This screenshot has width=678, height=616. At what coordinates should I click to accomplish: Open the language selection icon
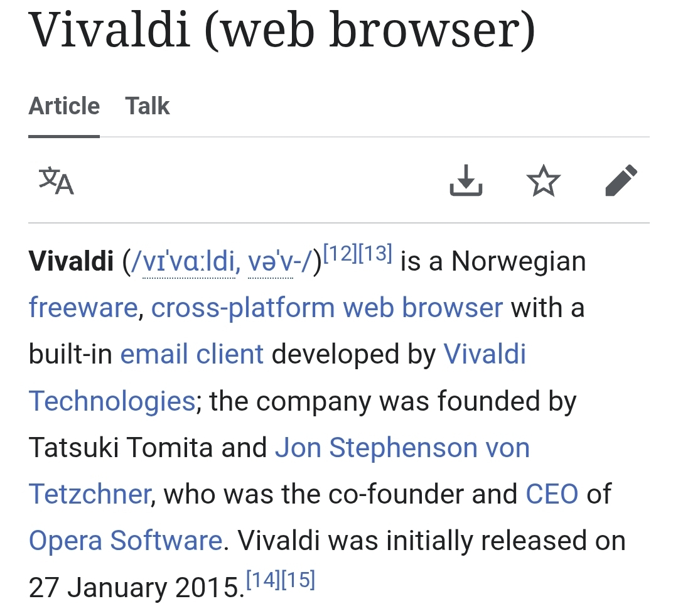[x=56, y=181]
